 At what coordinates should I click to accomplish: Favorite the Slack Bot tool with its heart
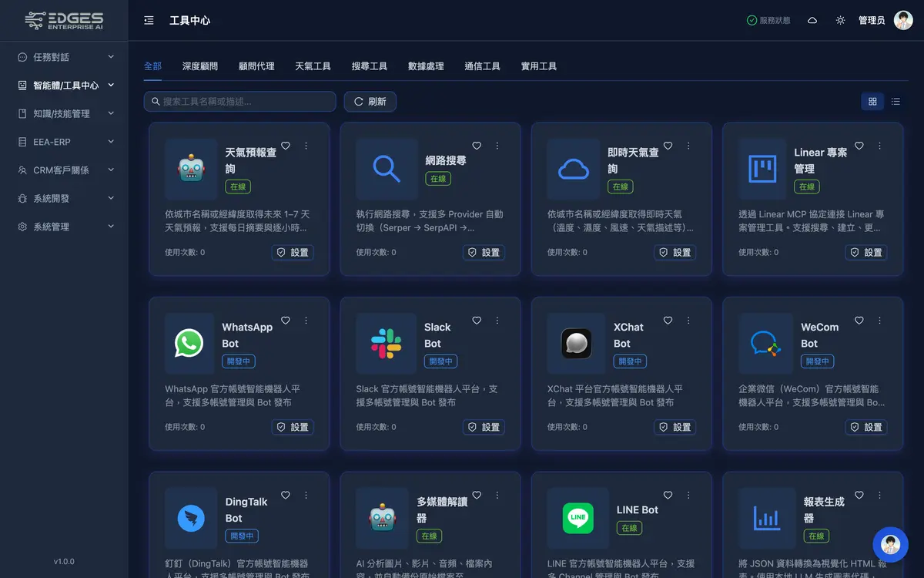click(477, 321)
